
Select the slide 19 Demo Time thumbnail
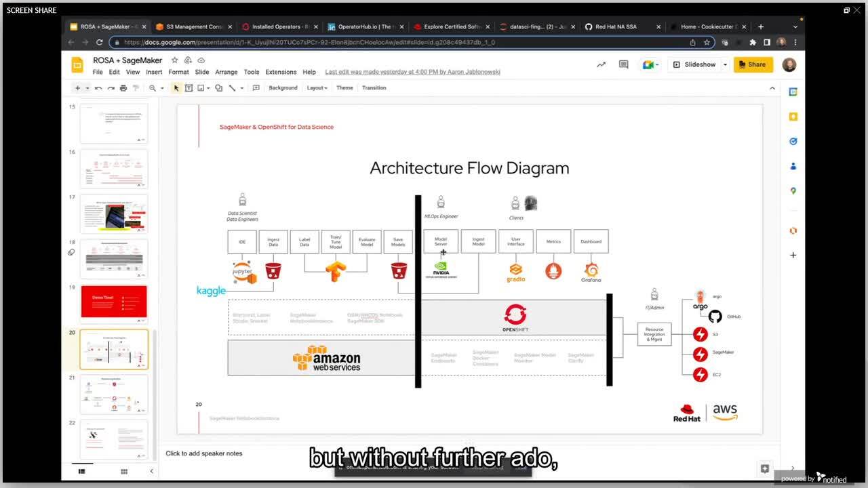click(114, 302)
